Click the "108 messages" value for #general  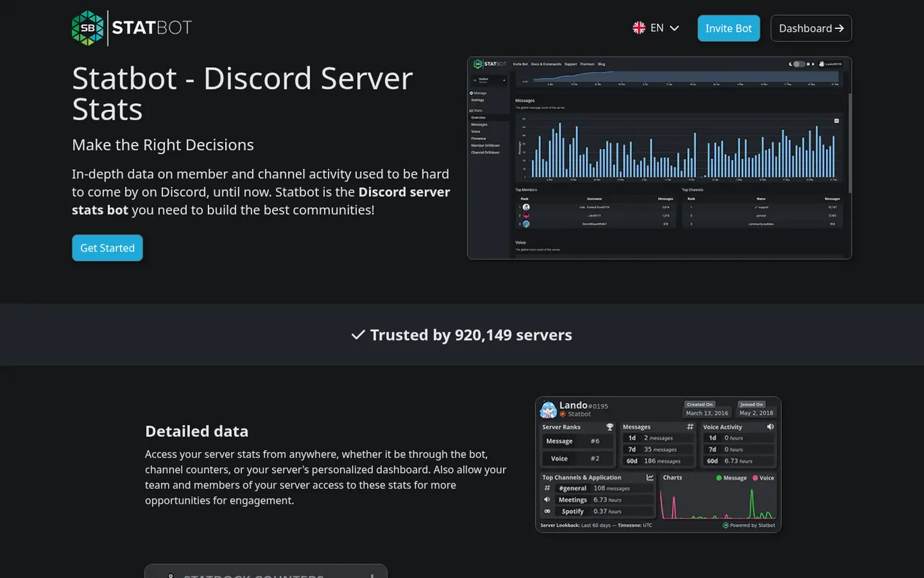point(611,488)
